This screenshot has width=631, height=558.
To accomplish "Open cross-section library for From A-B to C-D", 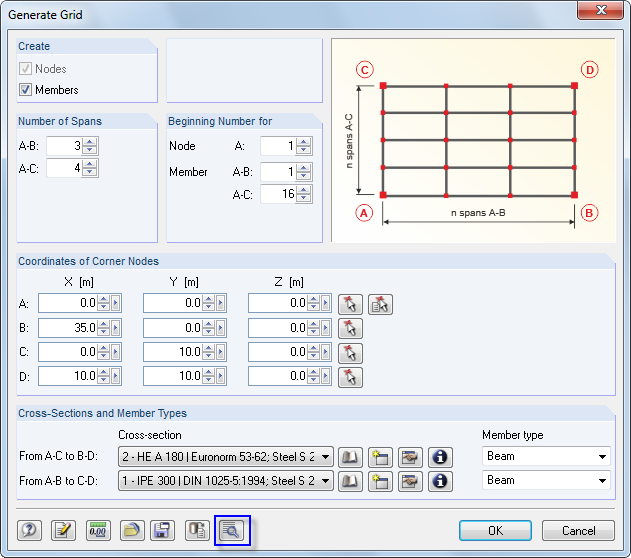I will click(x=350, y=481).
